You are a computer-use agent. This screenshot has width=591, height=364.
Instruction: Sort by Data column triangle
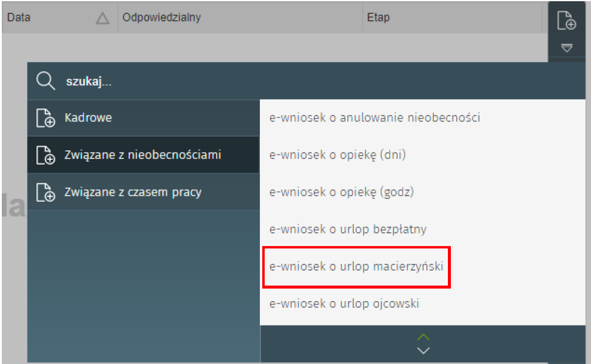coord(102,19)
